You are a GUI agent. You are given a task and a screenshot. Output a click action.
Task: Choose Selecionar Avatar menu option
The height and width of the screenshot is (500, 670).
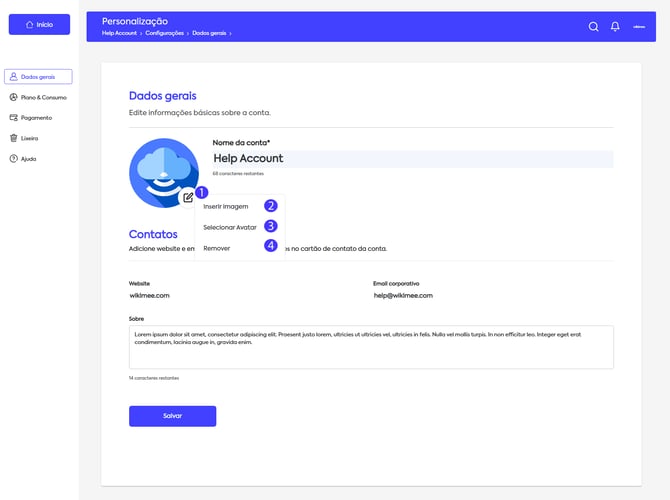pyautogui.click(x=230, y=227)
